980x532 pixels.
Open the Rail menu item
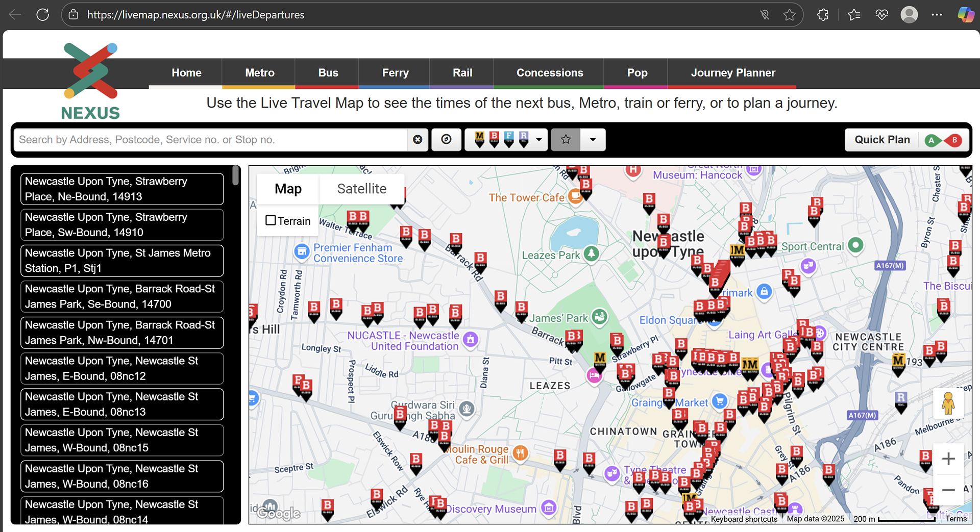click(462, 73)
